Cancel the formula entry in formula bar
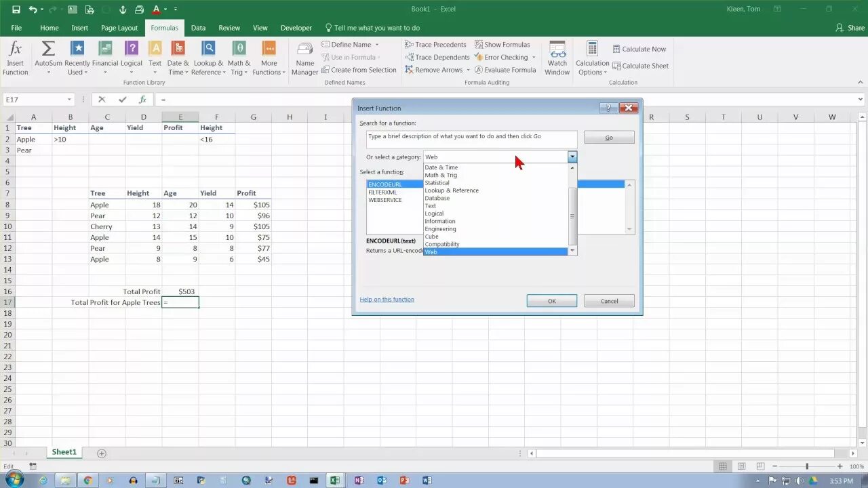Image resolution: width=868 pixels, height=488 pixels. coord(102,100)
